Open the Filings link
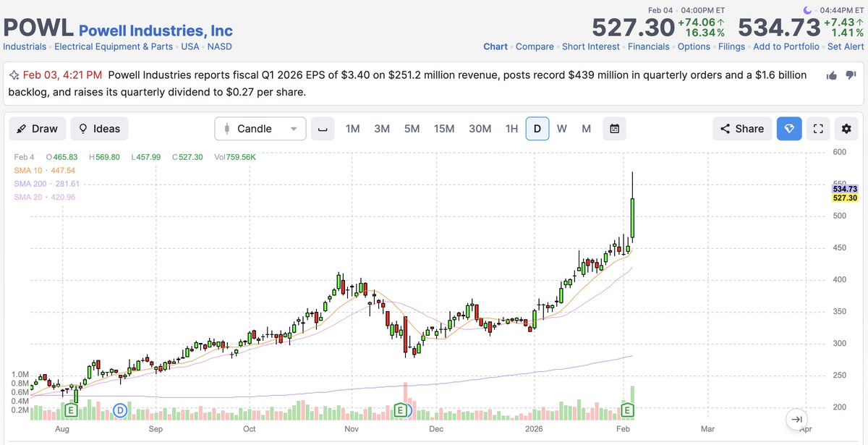 [732, 46]
